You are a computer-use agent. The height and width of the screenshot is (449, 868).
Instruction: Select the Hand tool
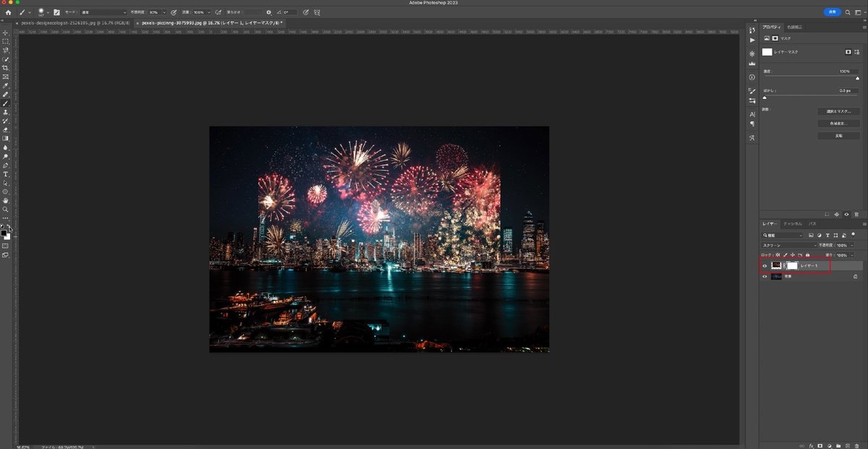(x=6, y=200)
